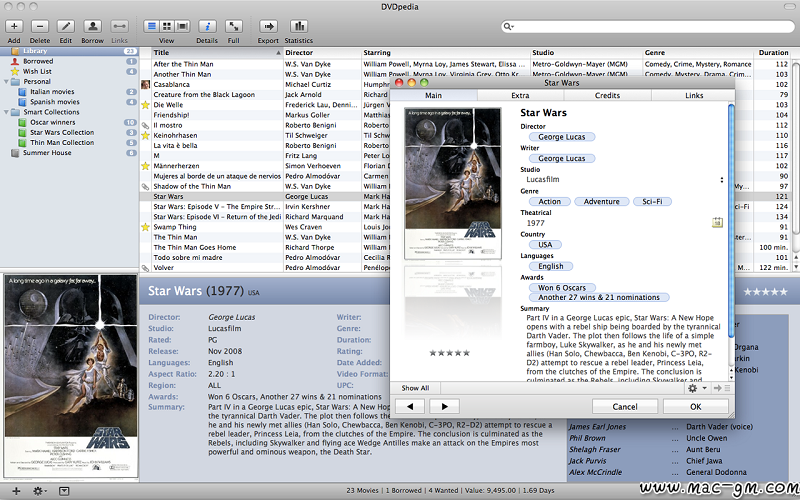The image size is (800, 500).
Task: Click the dialog's vertical scrollbar
Action: click(x=731, y=219)
